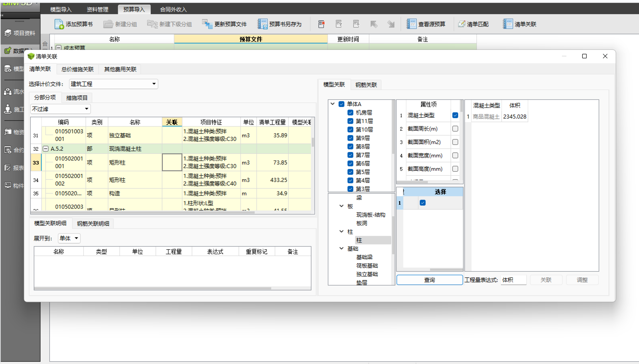This screenshot has height=364, width=639.
Task: Open the 报表 sidebar module icon
Action: (8, 168)
